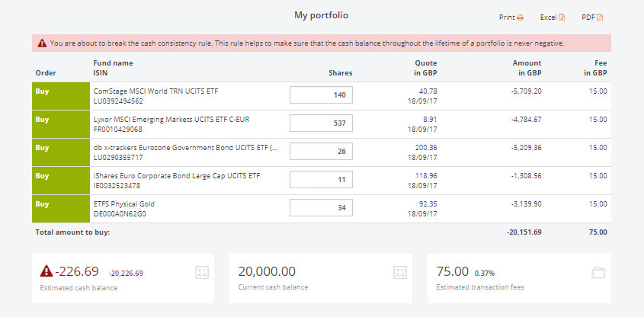Image resolution: width=644 pixels, height=317 pixels.
Task: Click the Shares column header
Action: click(x=340, y=73)
